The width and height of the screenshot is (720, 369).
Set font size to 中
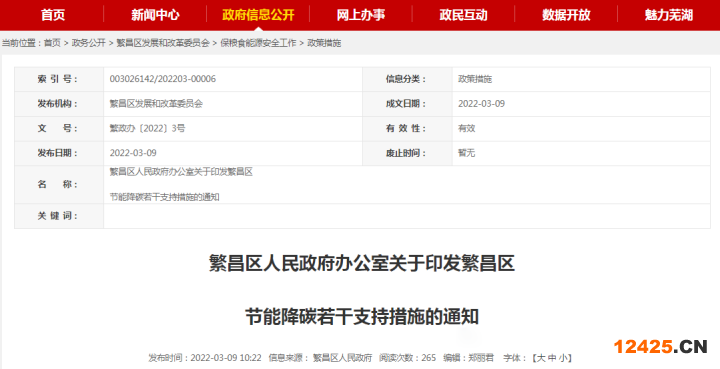[552, 358]
